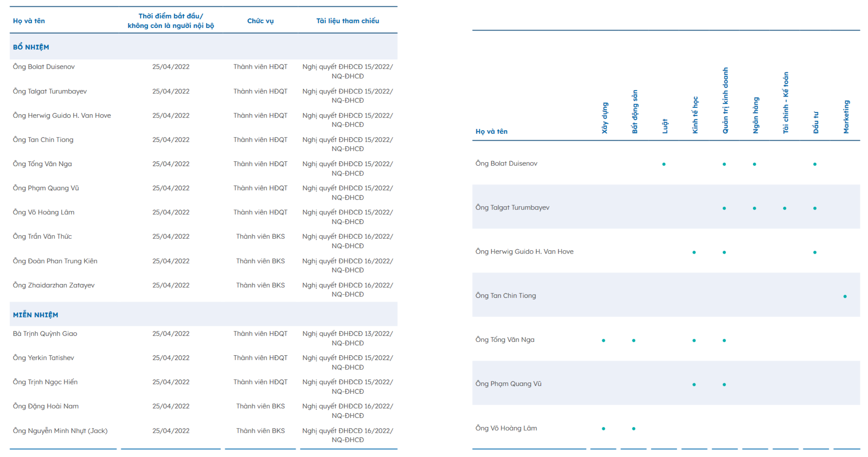Click the 'Kinh tế học' vertical column header
The height and width of the screenshot is (457, 868).
(695, 115)
